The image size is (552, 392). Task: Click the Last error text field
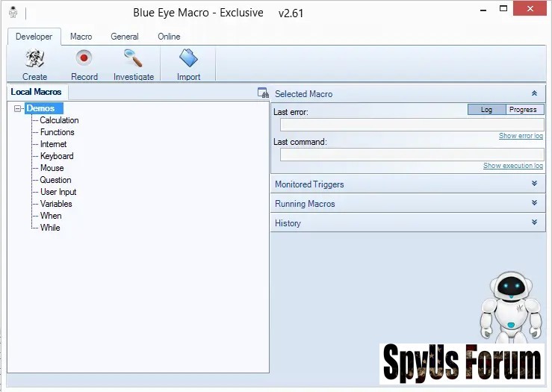point(412,125)
